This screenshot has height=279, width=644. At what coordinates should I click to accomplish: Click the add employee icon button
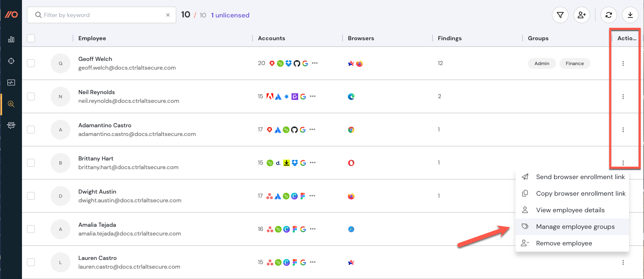(582, 15)
